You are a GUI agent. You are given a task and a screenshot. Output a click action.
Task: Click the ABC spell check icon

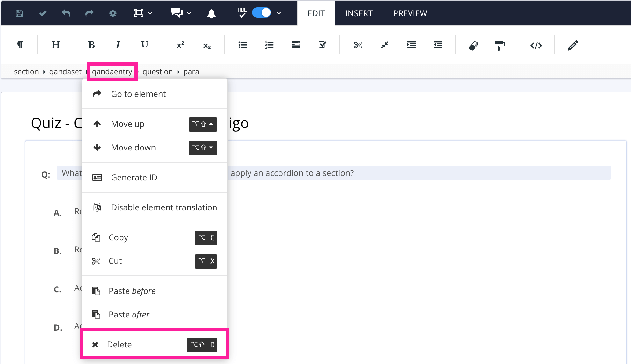[x=242, y=13]
